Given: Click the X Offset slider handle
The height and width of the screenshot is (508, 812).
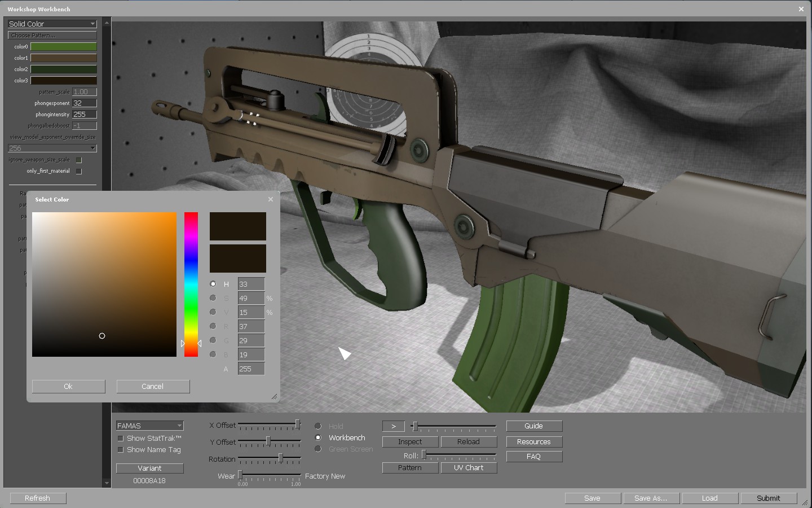Looking at the screenshot, I should 297,424.
